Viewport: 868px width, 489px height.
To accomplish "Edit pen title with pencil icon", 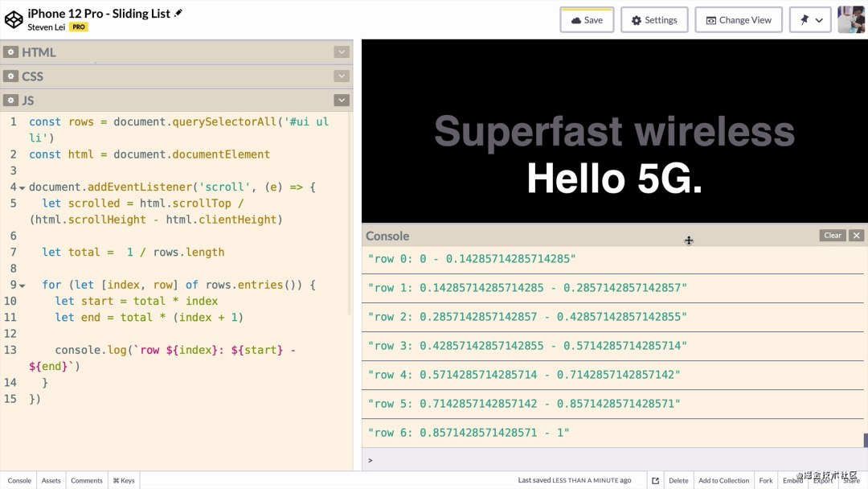I will [178, 14].
